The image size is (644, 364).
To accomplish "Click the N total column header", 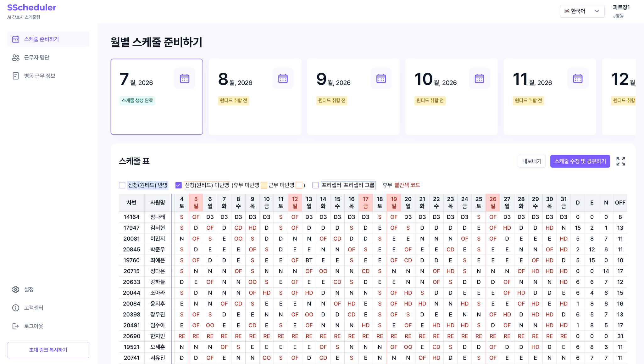I will 606,203.
